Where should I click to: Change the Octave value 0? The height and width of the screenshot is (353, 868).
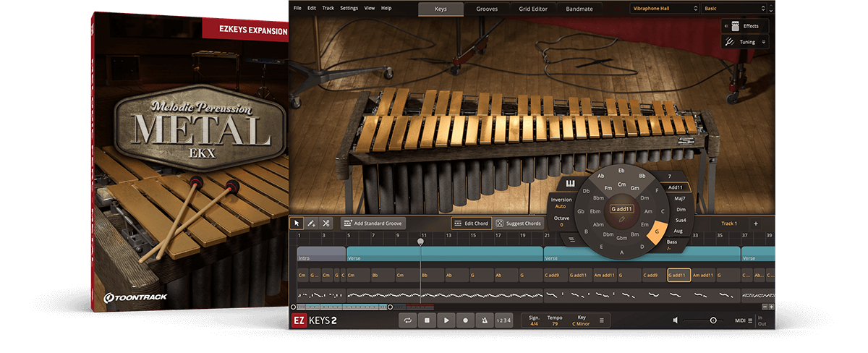[x=561, y=221]
